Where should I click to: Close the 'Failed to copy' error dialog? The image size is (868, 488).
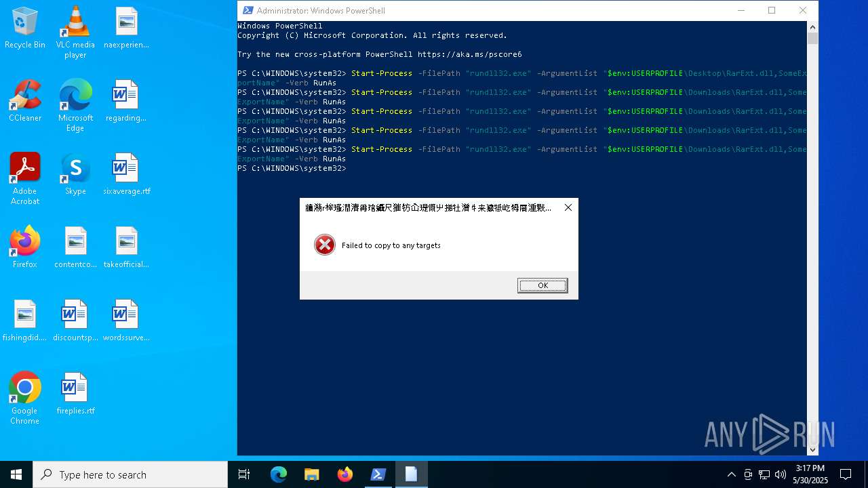[x=568, y=207]
